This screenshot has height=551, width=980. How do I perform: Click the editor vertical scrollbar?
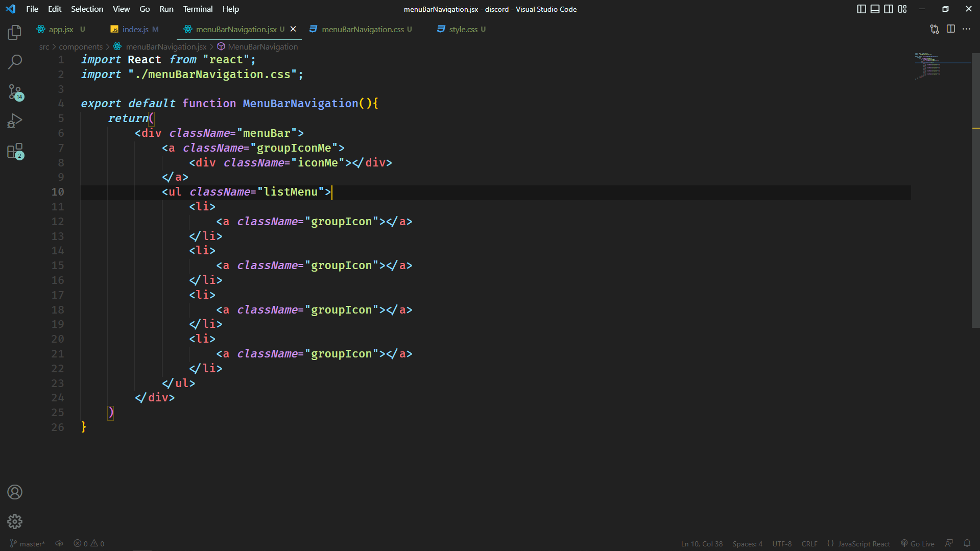(975, 190)
